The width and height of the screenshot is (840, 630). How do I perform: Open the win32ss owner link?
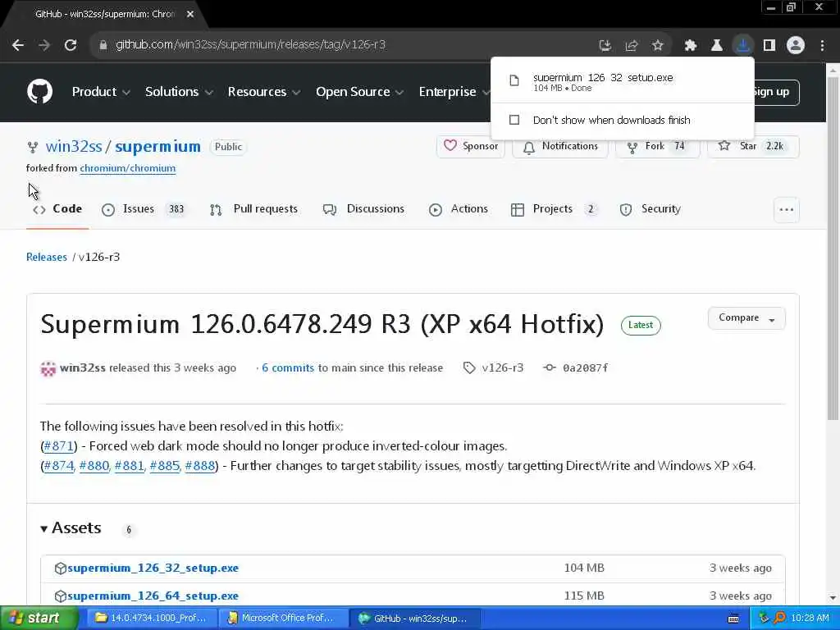click(74, 147)
